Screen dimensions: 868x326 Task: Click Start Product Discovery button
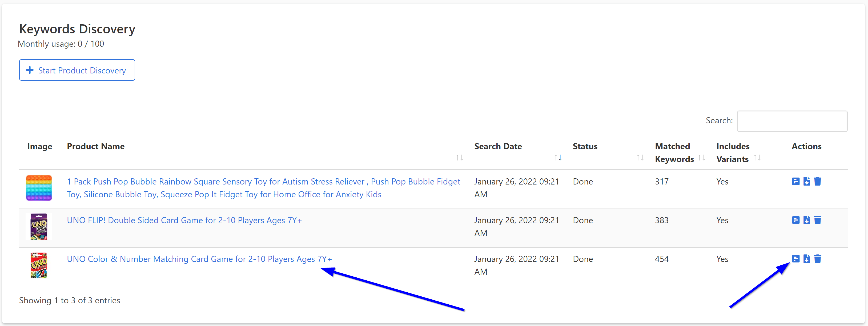pos(77,70)
